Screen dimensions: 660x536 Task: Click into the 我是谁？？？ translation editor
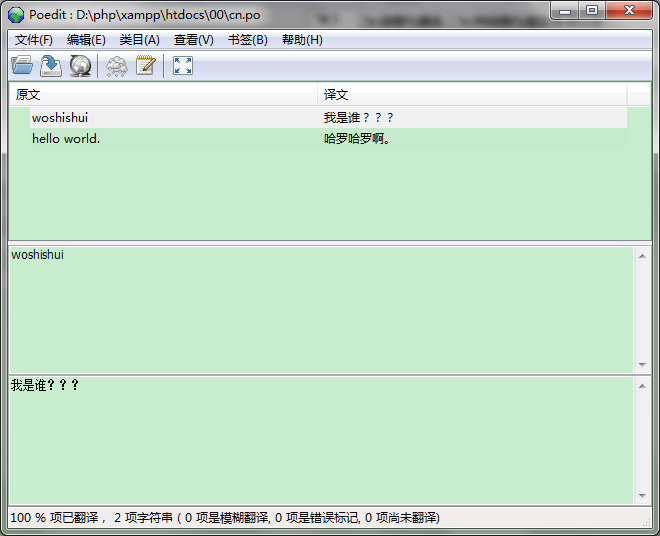[321, 440]
